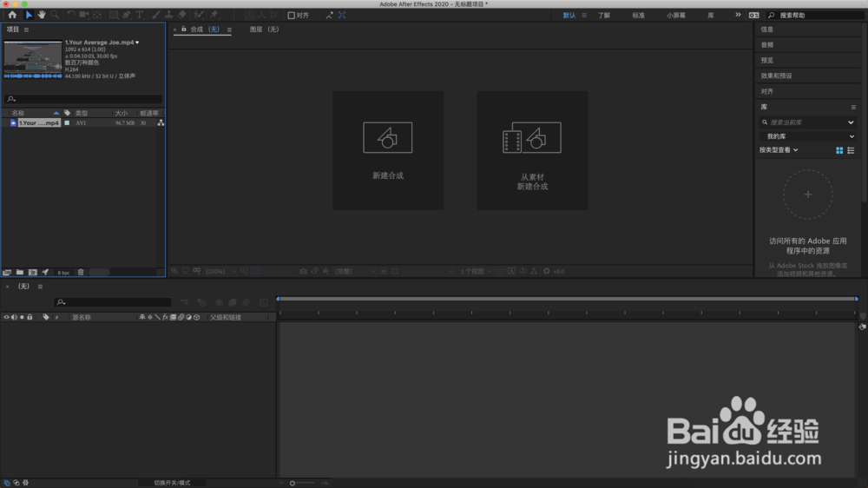Click the footage preview thumbnail
The image size is (868, 488).
tap(33, 59)
